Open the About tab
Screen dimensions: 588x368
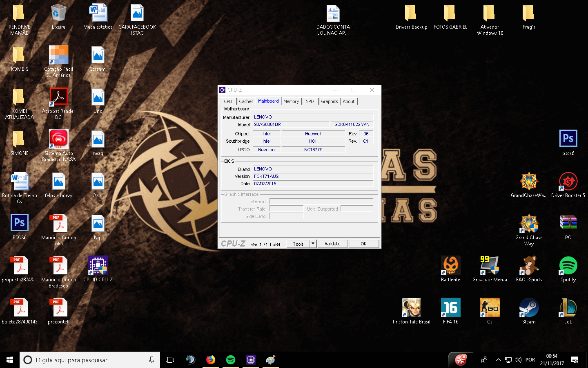point(349,101)
